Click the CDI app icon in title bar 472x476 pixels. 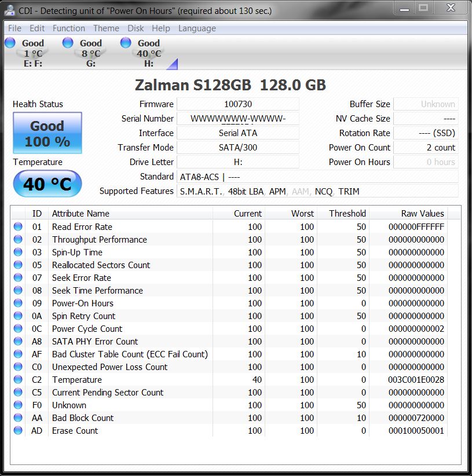point(9,10)
